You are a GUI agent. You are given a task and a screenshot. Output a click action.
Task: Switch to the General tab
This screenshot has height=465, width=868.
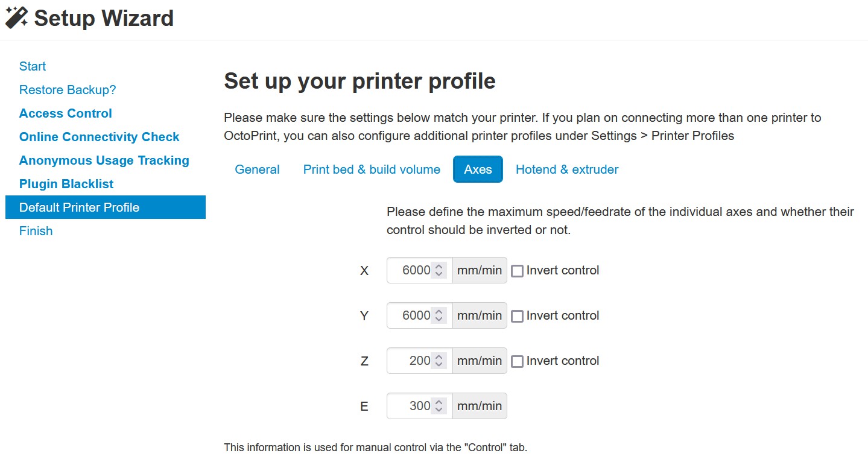tap(257, 169)
